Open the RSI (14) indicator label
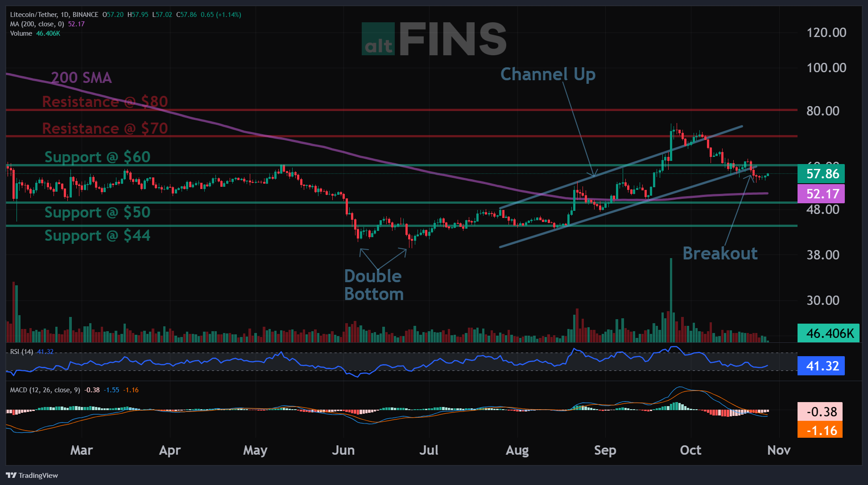868x485 pixels. point(21,352)
